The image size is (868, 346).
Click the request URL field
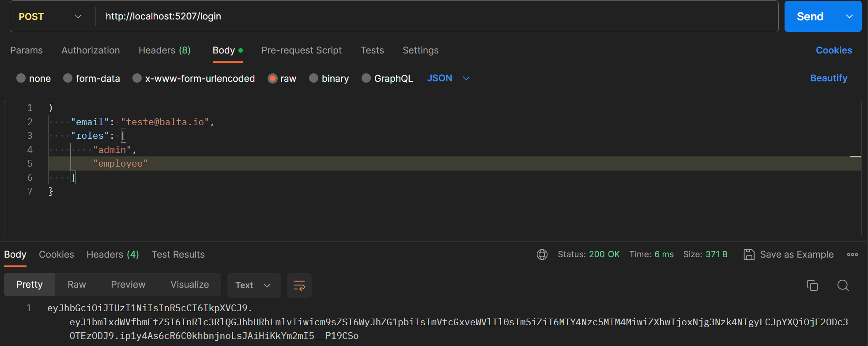(x=437, y=16)
